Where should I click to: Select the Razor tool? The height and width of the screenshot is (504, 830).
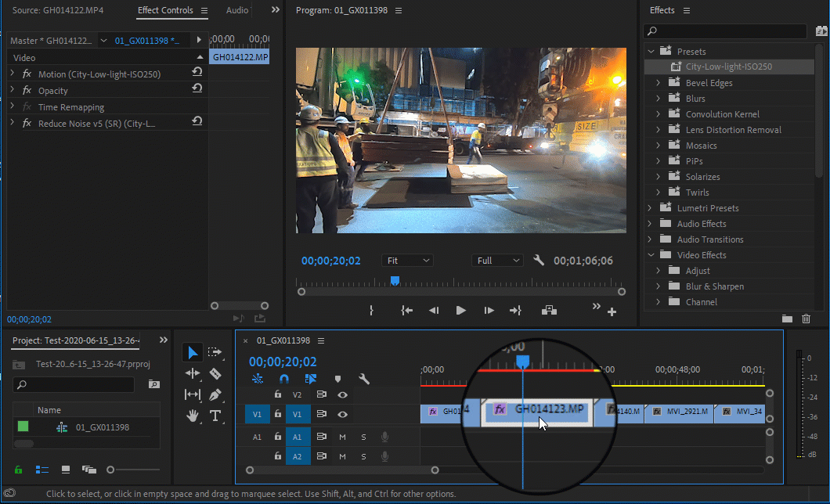tap(215, 374)
